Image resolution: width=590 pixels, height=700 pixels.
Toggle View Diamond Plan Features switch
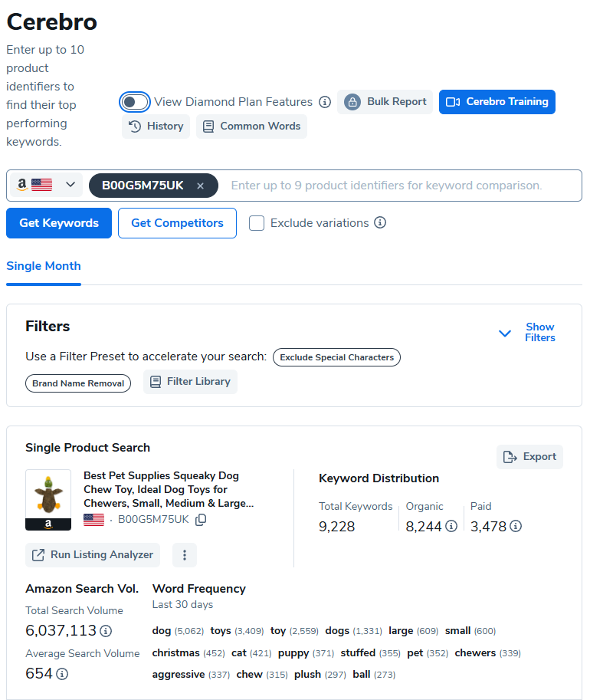point(135,102)
